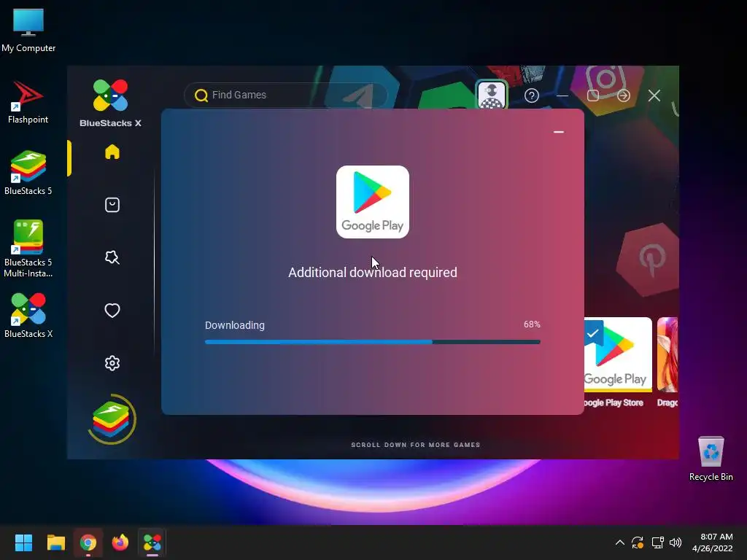Select the Flashpoint desktop shortcut

coord(28,102)
